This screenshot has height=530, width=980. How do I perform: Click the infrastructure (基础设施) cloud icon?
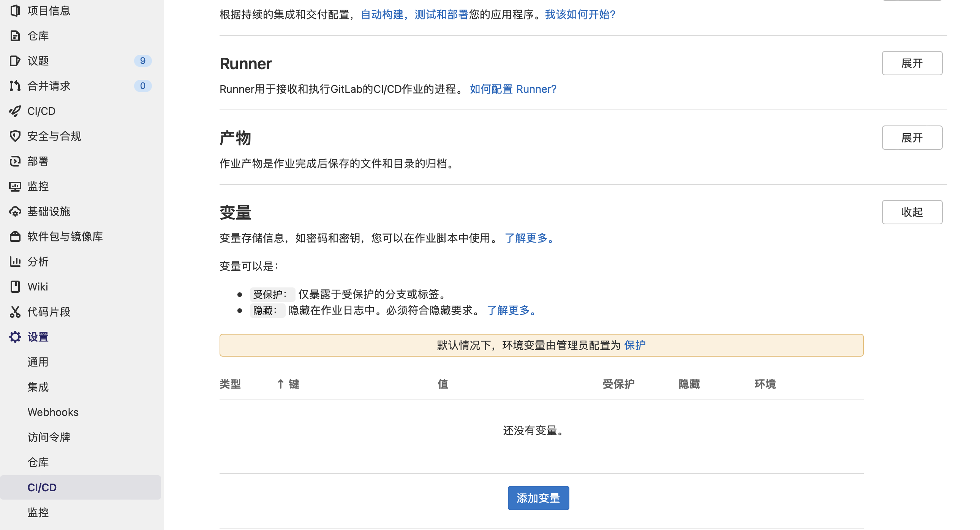tap(15, 212)
